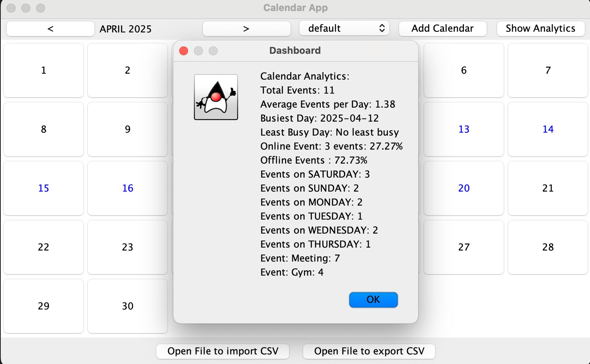Screen dimensions: 590x364
Task: Open the default calendar dropdown
Action: point(343,28)
